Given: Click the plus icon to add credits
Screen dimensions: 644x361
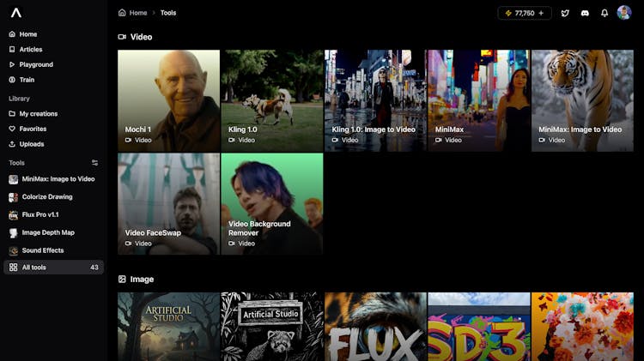Looking at the screenshot, I should [541, 13].
